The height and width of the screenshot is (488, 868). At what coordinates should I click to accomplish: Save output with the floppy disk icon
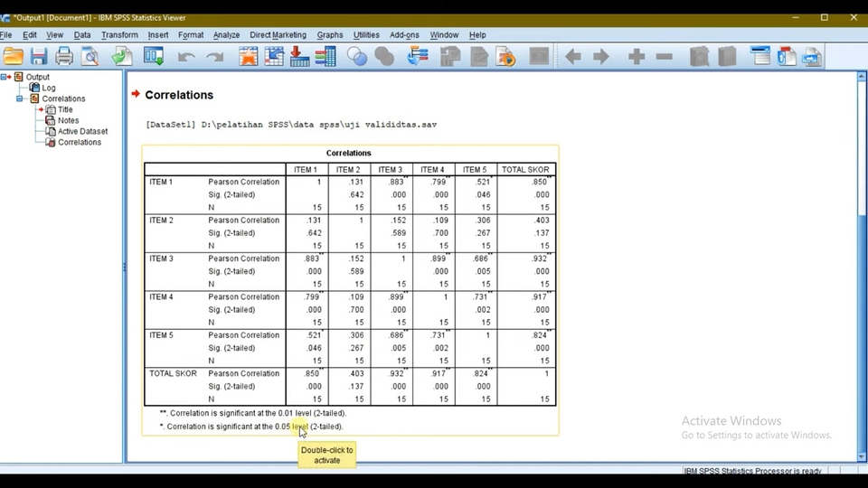pyautogui.click(x=39, y=56)
